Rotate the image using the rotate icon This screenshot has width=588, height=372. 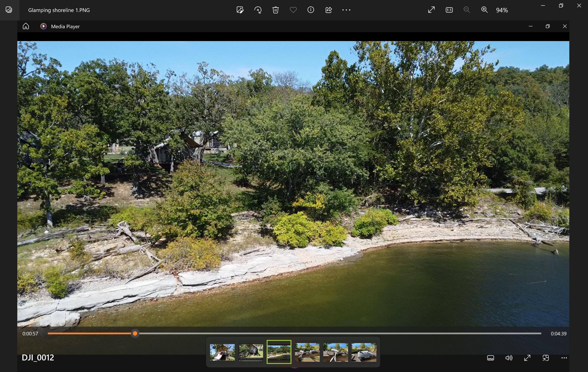258,10
